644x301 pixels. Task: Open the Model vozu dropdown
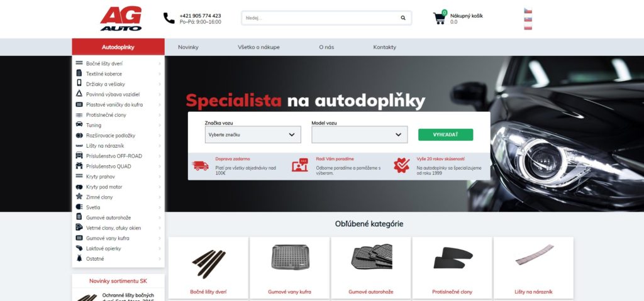pyautogui.click(x=359, y=134)
